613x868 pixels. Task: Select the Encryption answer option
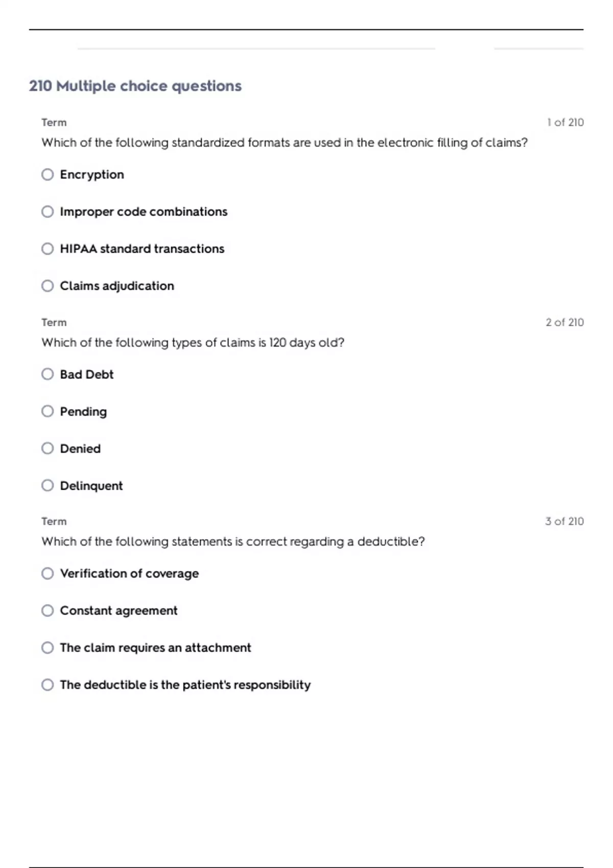(x=48, y=175)
